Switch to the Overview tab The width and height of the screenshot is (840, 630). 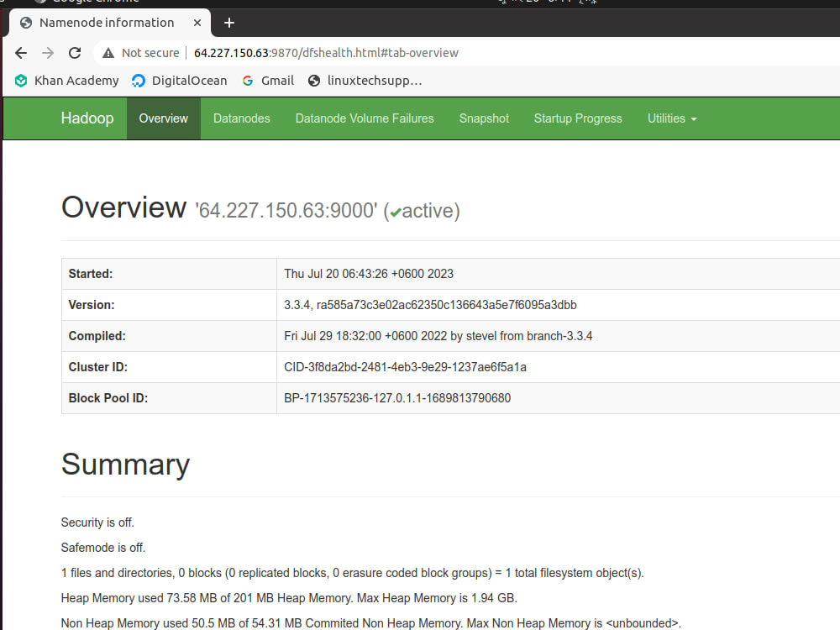pos(164,118)
